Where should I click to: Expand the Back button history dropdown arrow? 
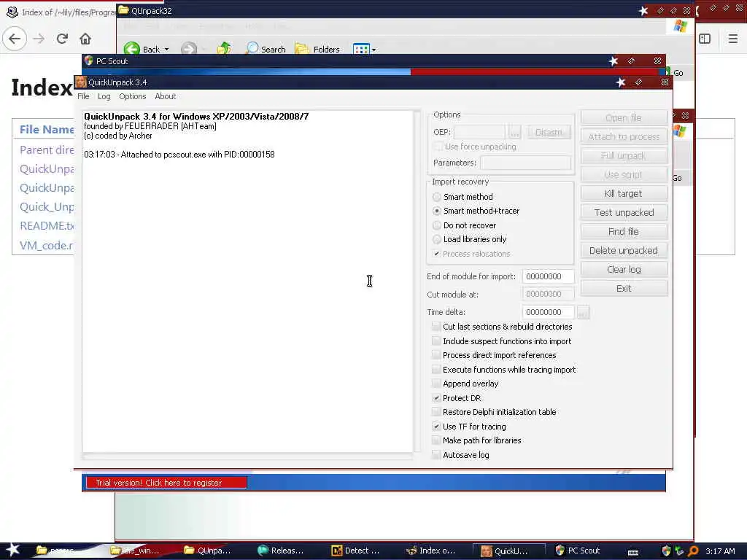(x=166, y=49)
